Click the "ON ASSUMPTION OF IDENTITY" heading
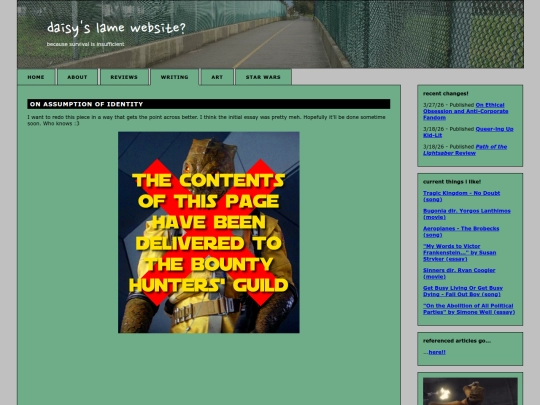Viewport: 540px width, 405px height. pos(209,104)
